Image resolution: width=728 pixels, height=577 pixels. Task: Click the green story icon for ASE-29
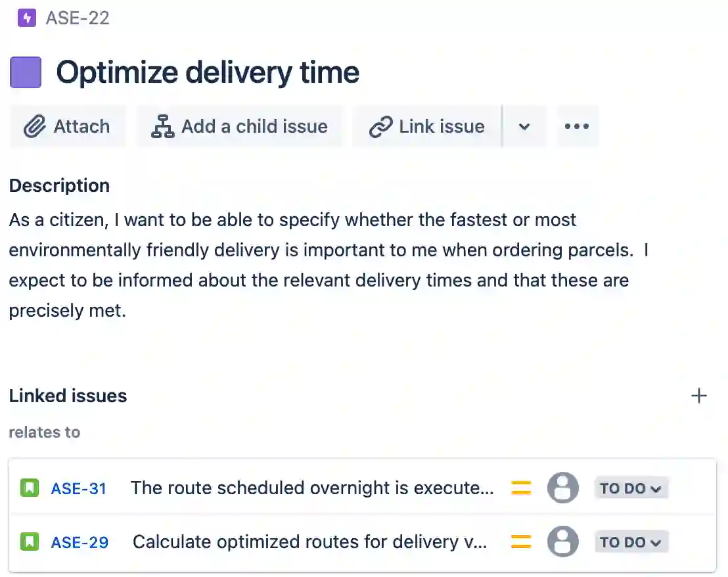click(30, 542)
